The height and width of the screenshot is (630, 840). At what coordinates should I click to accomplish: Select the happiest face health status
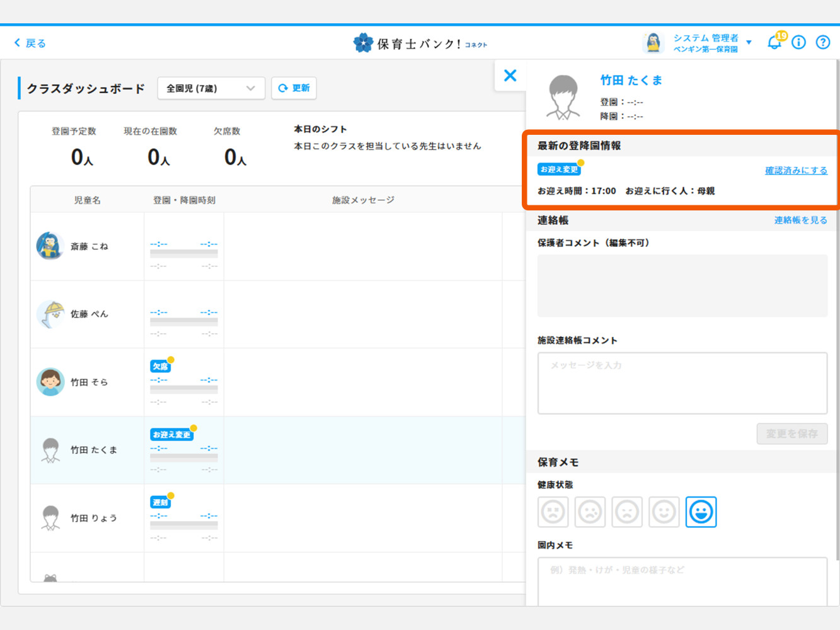(x=701, y=512)
